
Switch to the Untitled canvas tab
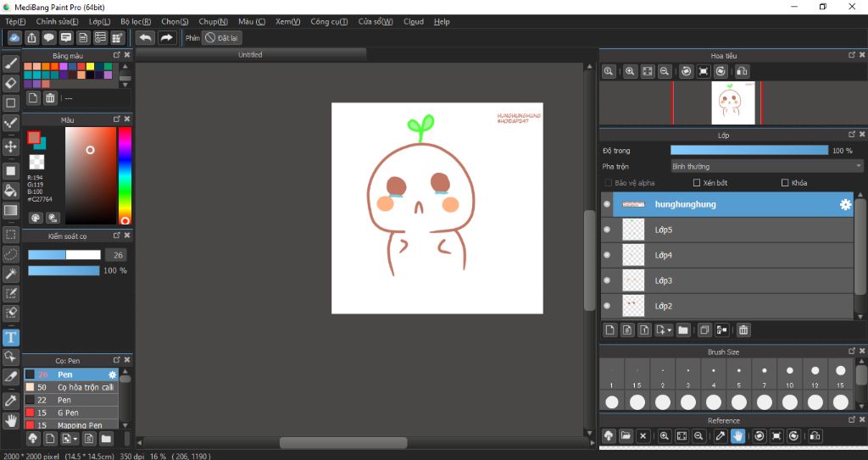[x=250, y=55]
